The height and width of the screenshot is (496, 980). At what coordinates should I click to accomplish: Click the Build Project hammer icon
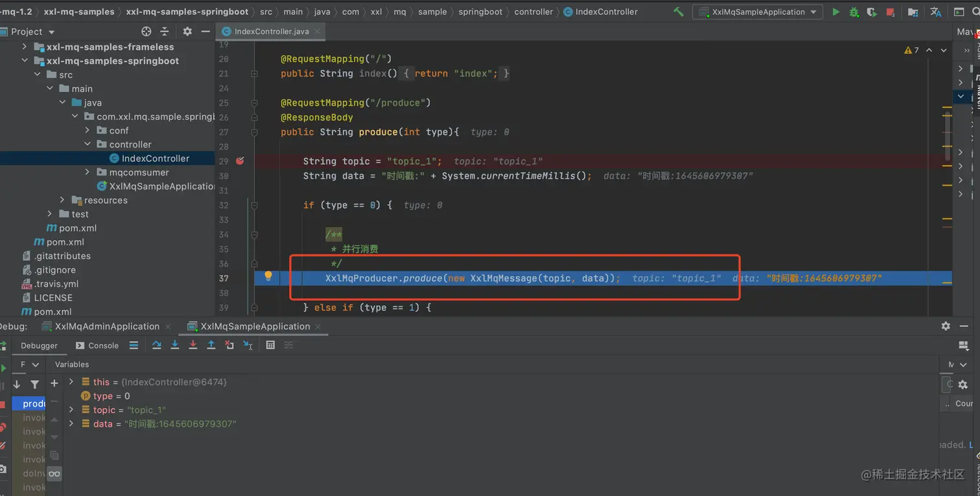click(x=678, y=12)
